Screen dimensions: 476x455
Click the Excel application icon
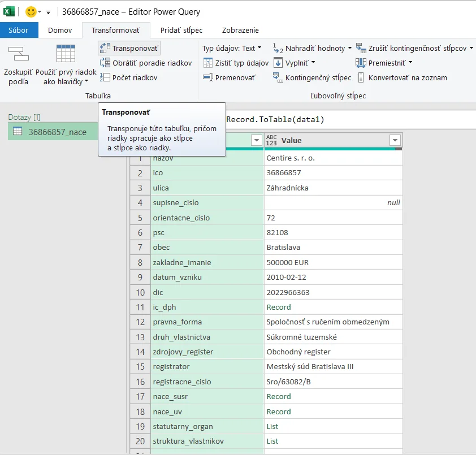click(x=9, y=11)
